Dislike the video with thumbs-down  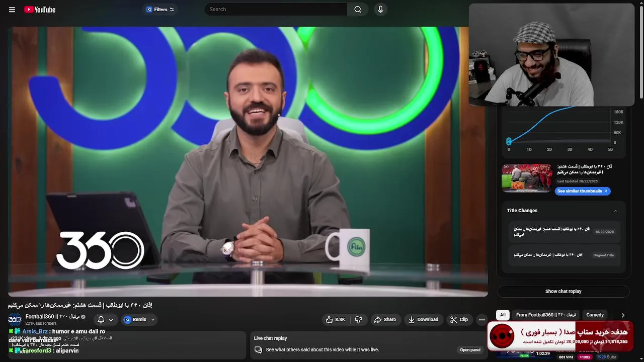click(x=359, y=320)
